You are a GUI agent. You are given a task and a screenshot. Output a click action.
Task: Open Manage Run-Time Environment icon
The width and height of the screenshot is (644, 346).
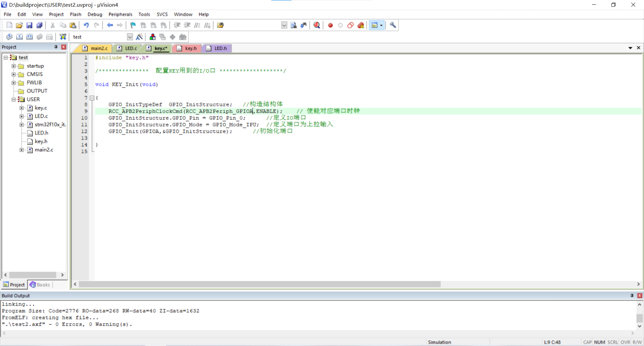173,37
